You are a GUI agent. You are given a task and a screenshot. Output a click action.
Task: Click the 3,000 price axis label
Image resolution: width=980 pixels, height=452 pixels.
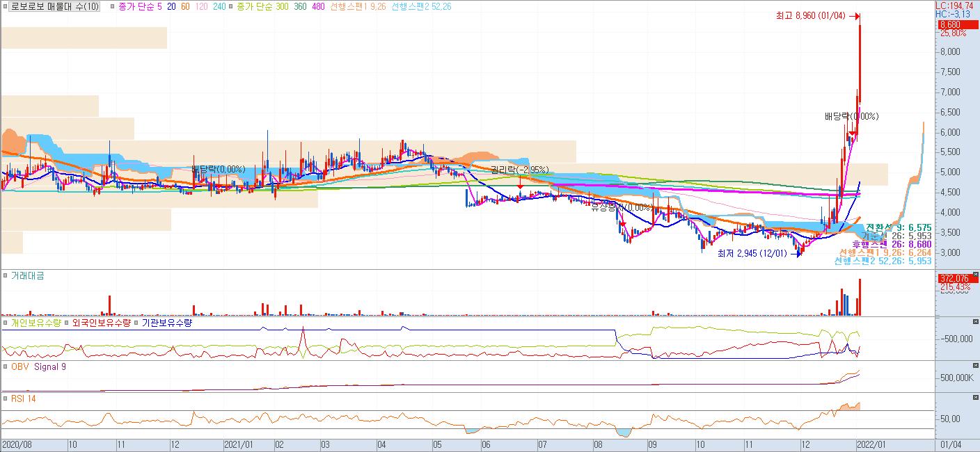pos(950,252)
